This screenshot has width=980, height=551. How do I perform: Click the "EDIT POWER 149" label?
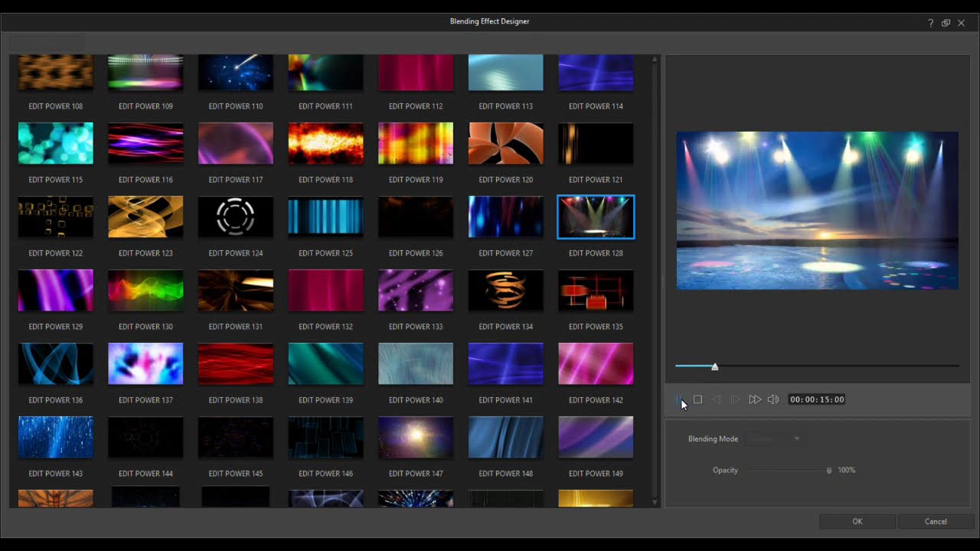click(596, 474)
